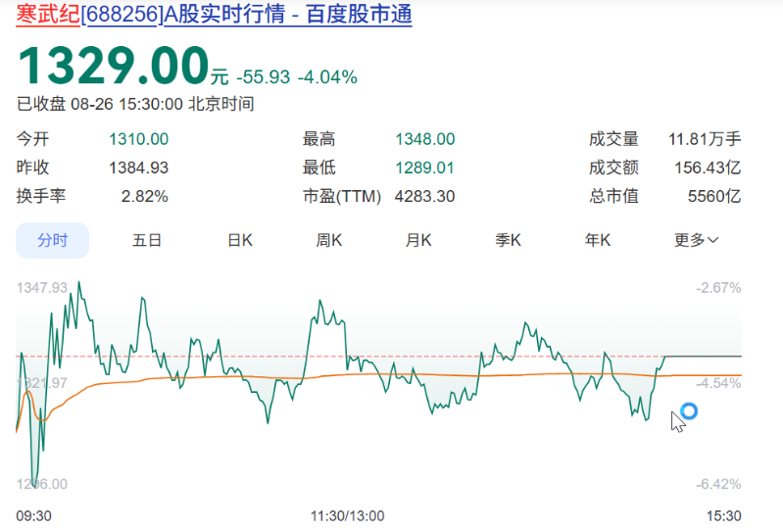The width and height of the screenshot is (783, 532).
Task: Click the 成交量 value 11.81万手
Action: (x=705, y=140)
